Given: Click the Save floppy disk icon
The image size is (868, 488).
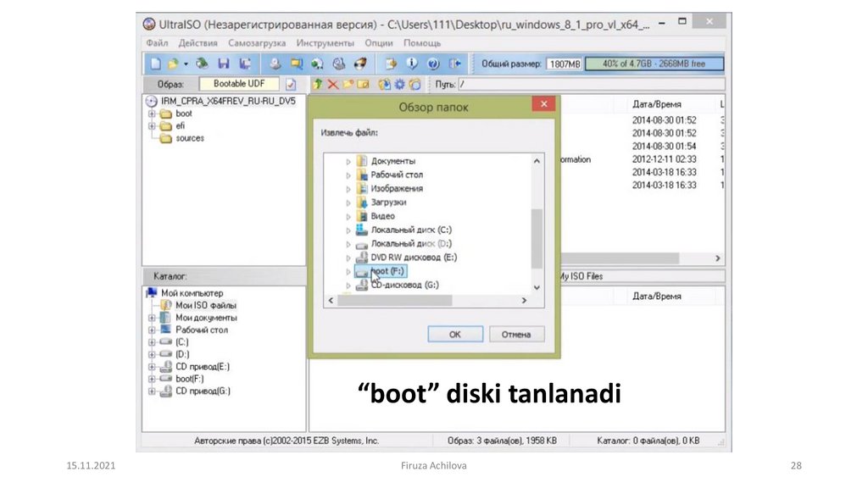Looking at the screenshot, I should (224, 64).
